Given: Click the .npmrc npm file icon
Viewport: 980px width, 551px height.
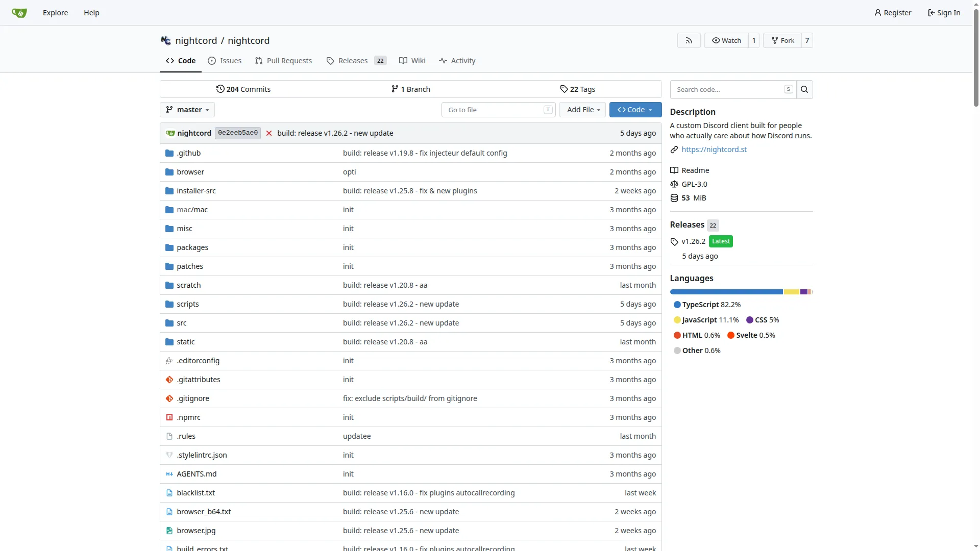Looking at the screenshot, I should coord(169,417).
